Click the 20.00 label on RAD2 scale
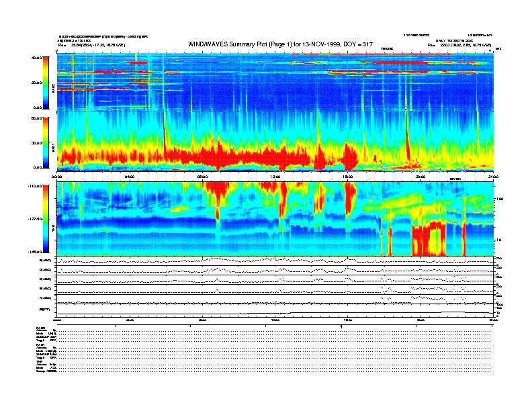The image size is (532, 411). click(36, 83)
